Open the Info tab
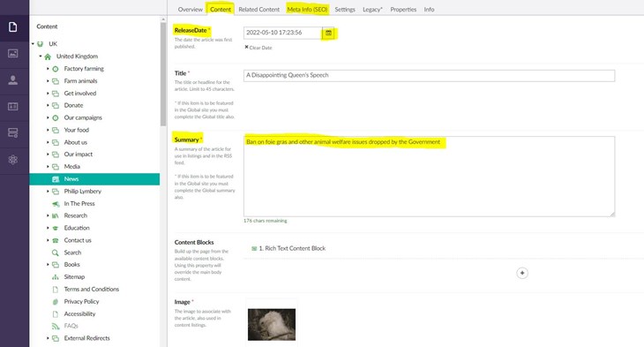644x347 pixels. pos(430,9)
